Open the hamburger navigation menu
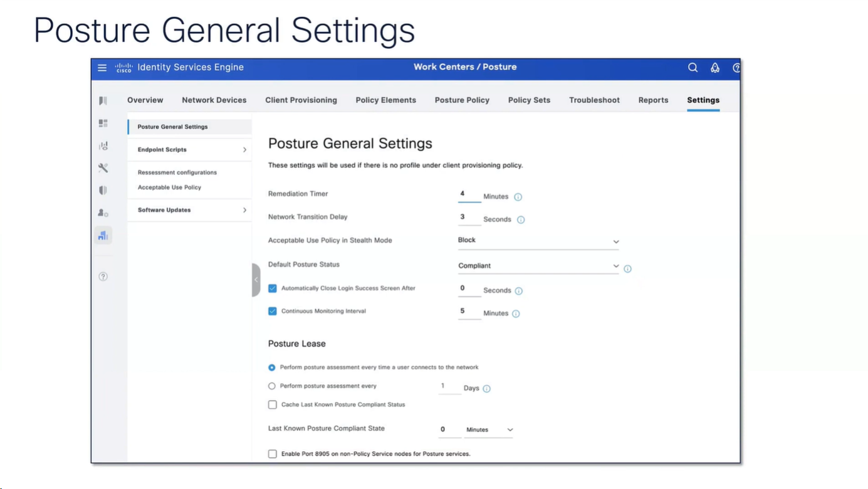The width and height of the screenshot is (868, 489). point(102,68)
